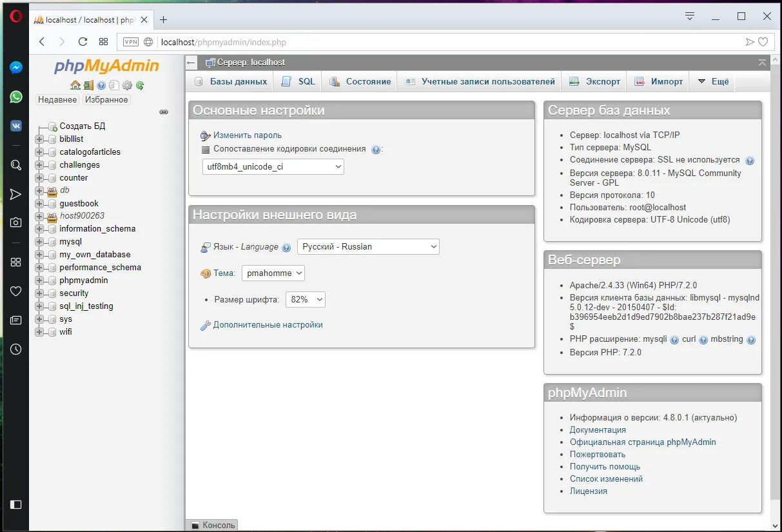This screenshot has width=782, height=532.
Task: Open Учетные записи пользователей tab
Action: pos(480,82)
